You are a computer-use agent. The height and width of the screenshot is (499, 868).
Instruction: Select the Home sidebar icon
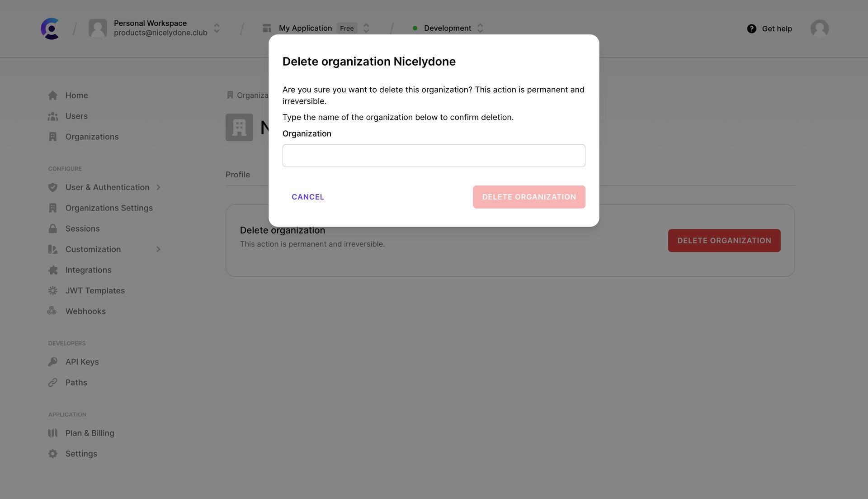point(53,95)
